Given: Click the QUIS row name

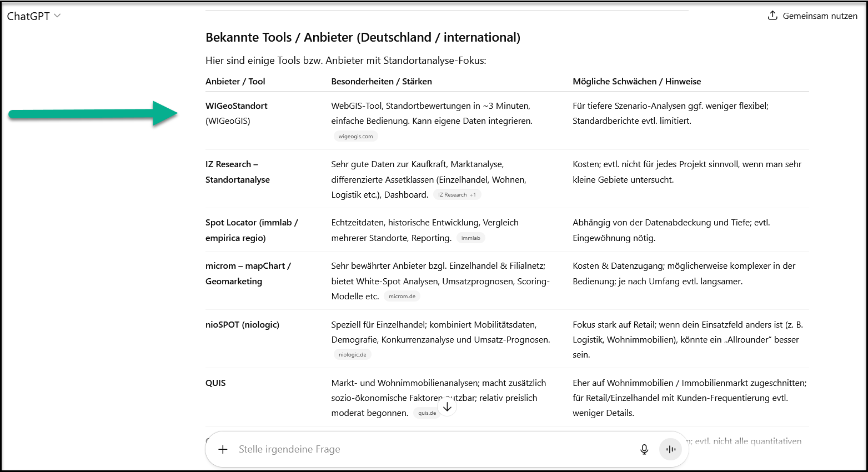Looking at the screenshot, I should pos(215,383).
